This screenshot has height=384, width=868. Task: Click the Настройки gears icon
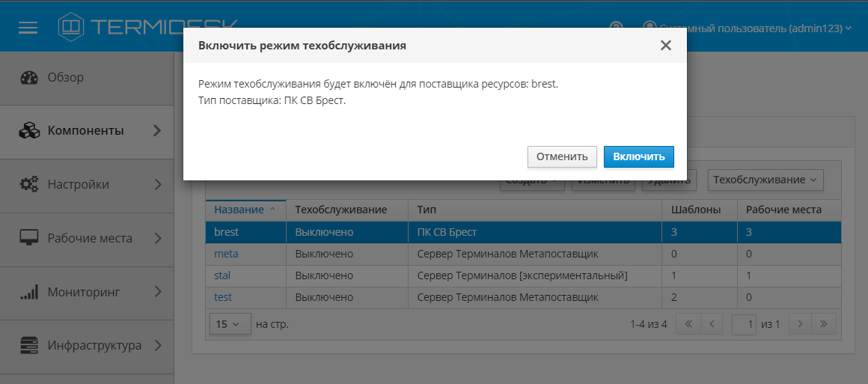tap(29, 184)
